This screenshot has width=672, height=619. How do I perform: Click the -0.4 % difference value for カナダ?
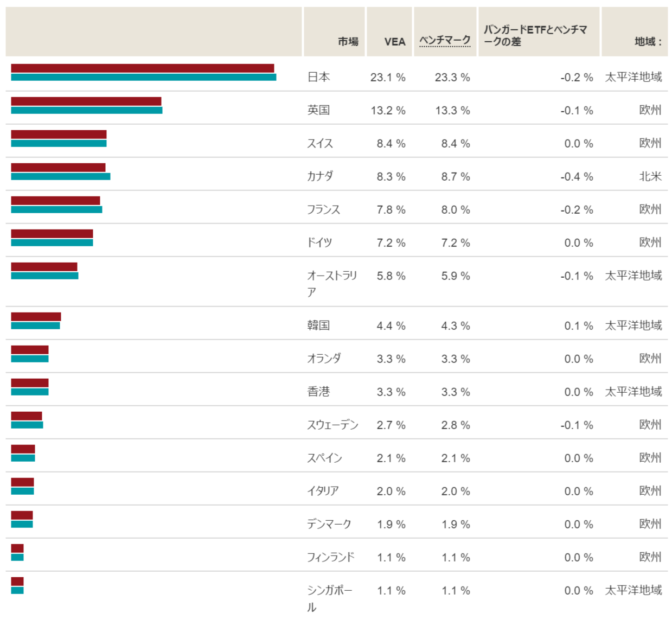[x=577, y=177]
